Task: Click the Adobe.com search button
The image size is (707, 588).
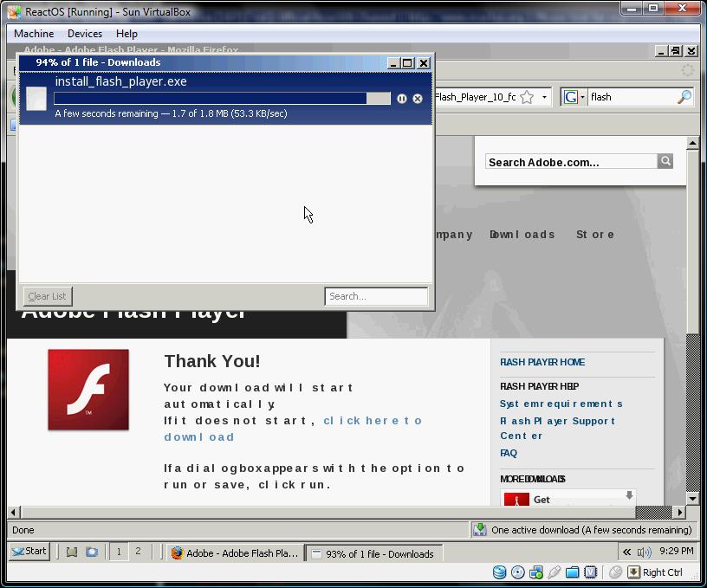Action: click(665, 161)
